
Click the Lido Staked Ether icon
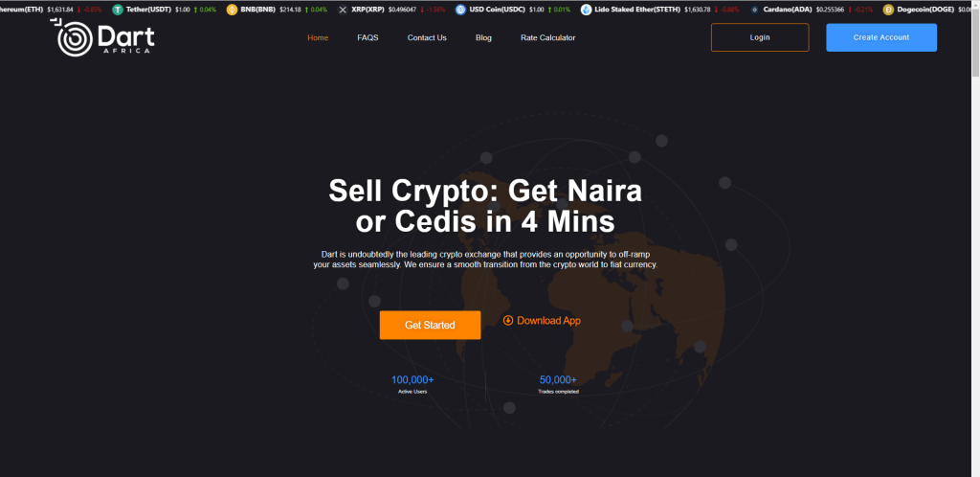coord(586,10)
